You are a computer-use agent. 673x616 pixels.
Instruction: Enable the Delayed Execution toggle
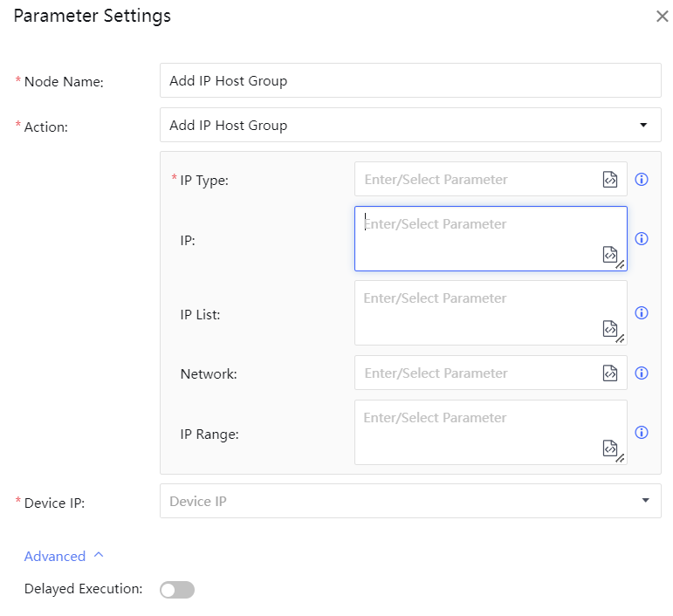pos(177,590)
